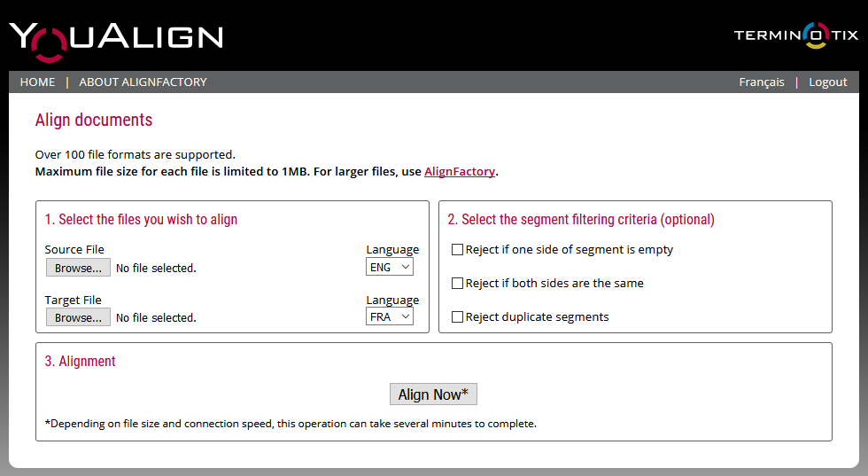Click the Logout link
The height and width of the screenshot is (476, 868).
coord(827,82)
